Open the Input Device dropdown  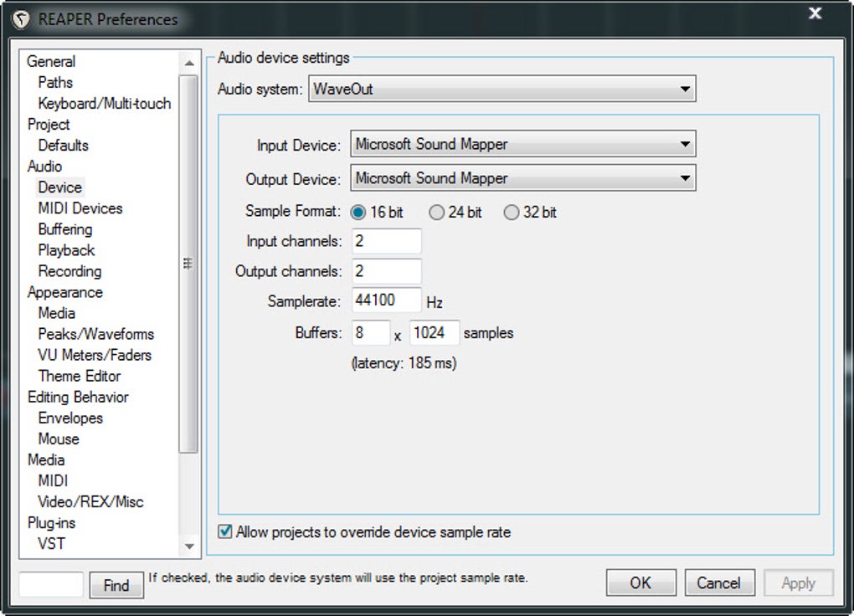(x=522, y=144)
